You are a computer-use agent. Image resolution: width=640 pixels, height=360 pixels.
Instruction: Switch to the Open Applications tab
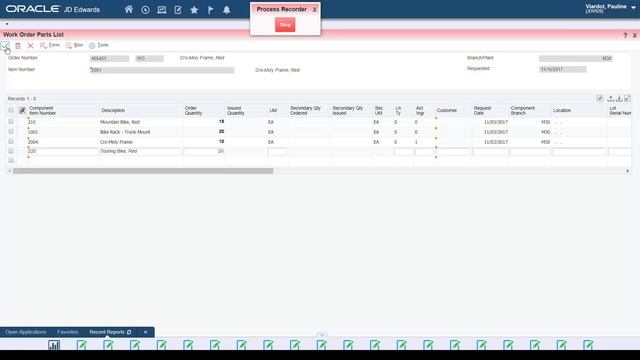coord(26,332)
